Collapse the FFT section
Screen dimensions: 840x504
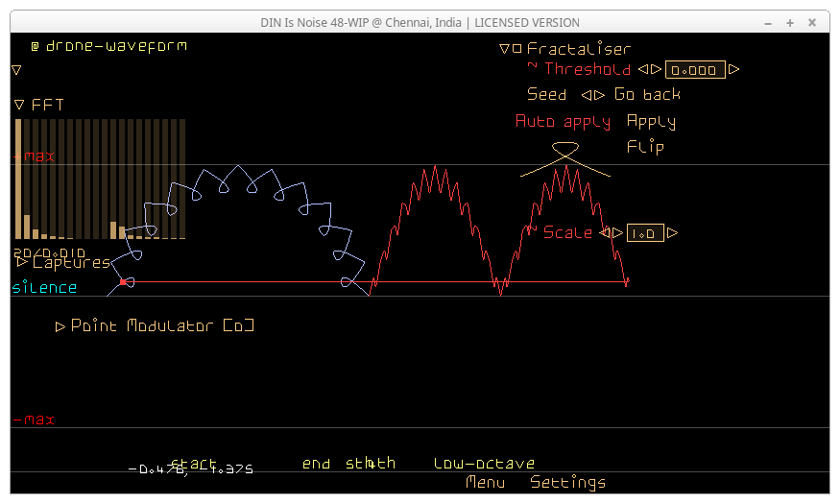19,105
